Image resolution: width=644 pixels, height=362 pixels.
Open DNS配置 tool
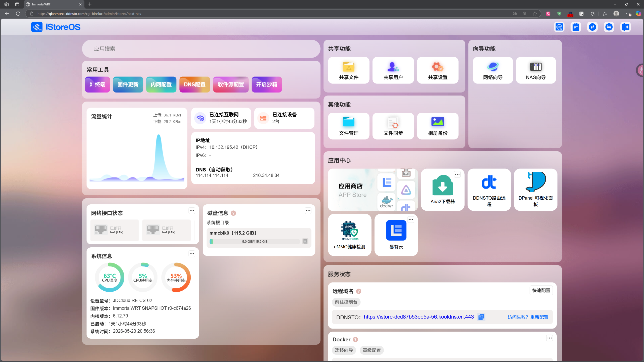pyautogui.click(x=195, y=84)
